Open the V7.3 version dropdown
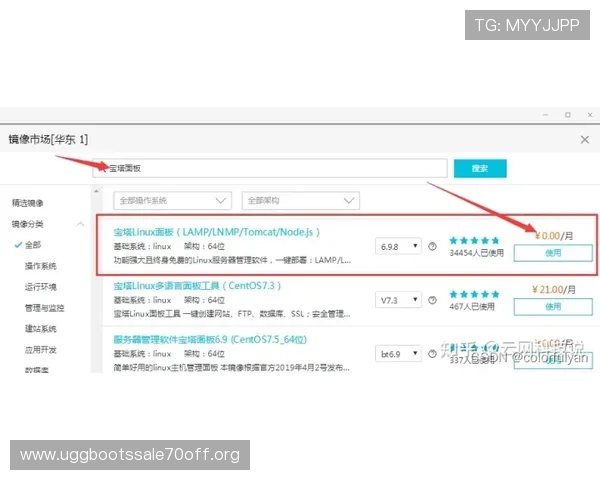 [x=398, y=300]
